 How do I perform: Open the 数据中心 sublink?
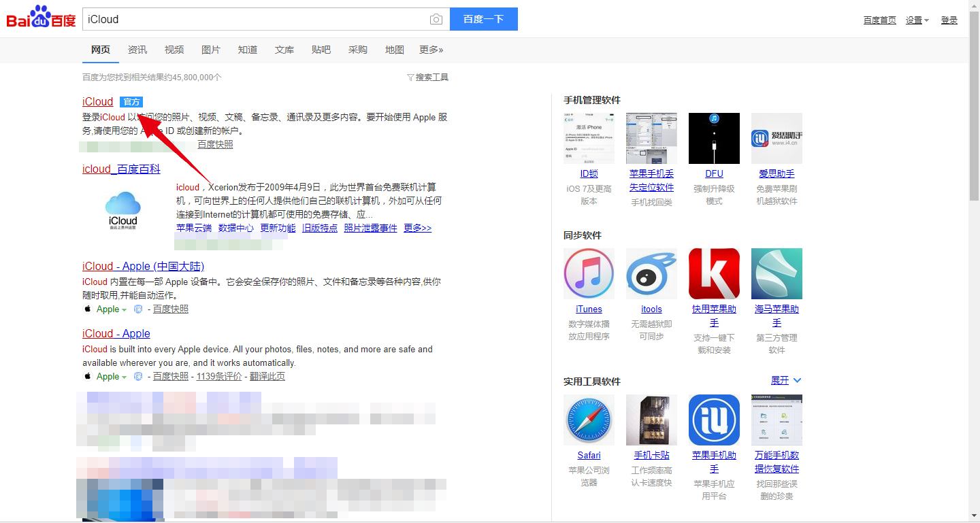(236, 228)
